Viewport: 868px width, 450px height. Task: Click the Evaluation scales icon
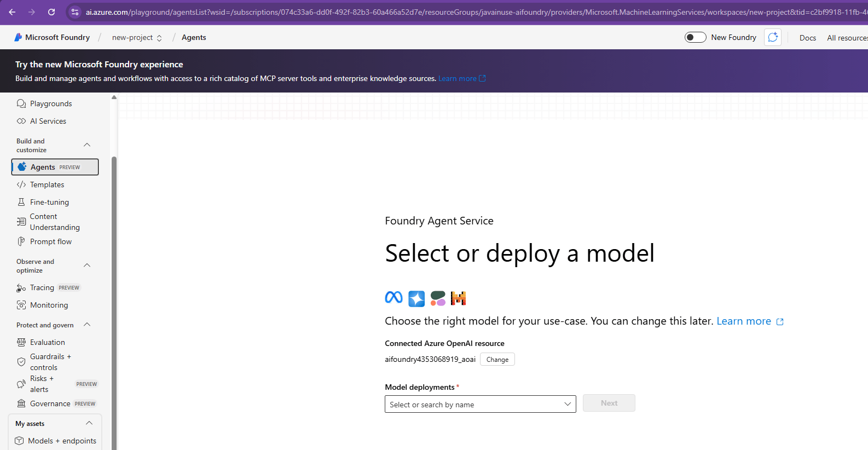[21, 342]
